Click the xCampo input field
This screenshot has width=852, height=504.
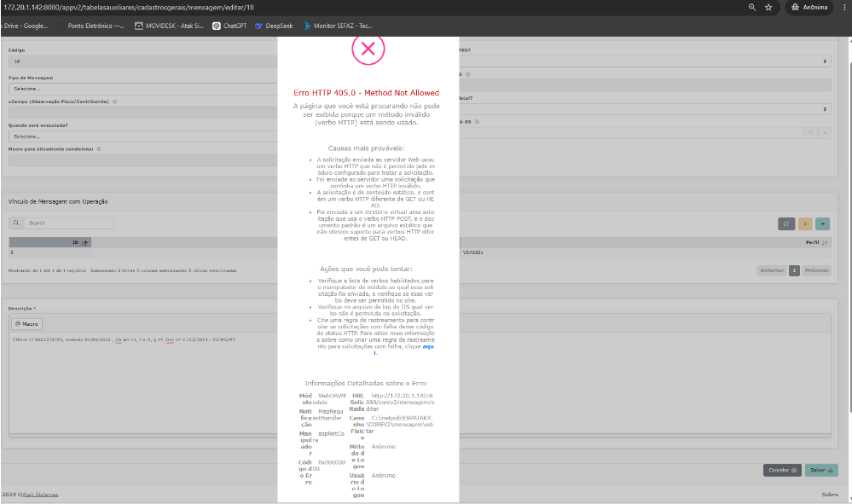(143, 113)
